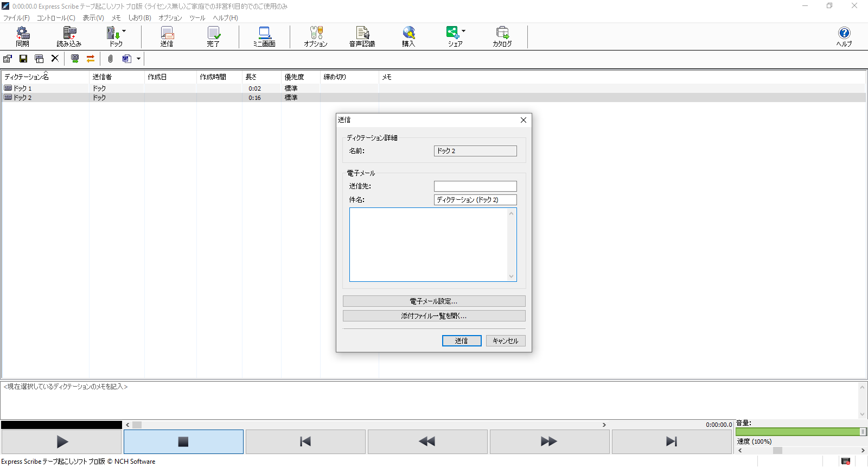Sort by 長さ column header

(261, 77)
